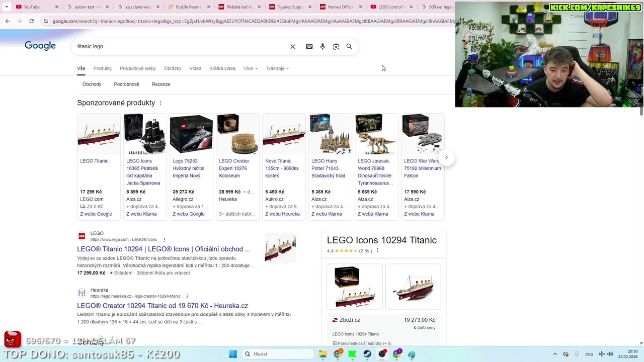This screenshot has width=644, height=362.
Task: Click Windows taskbar Hledat search box
Action: [x=278, y=354]
